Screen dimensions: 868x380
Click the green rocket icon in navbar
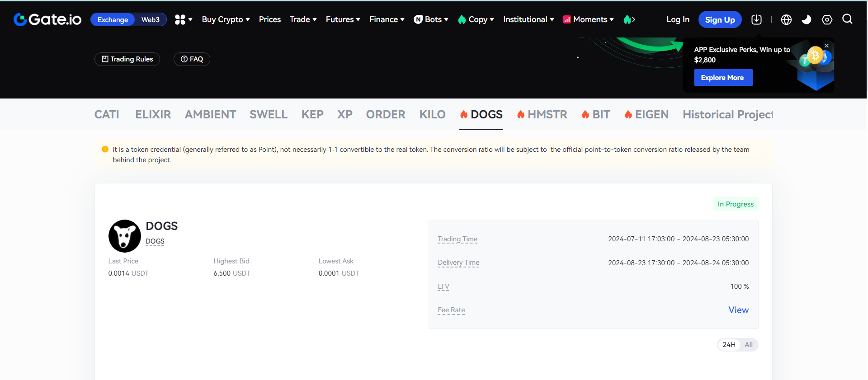pos(627,19)
